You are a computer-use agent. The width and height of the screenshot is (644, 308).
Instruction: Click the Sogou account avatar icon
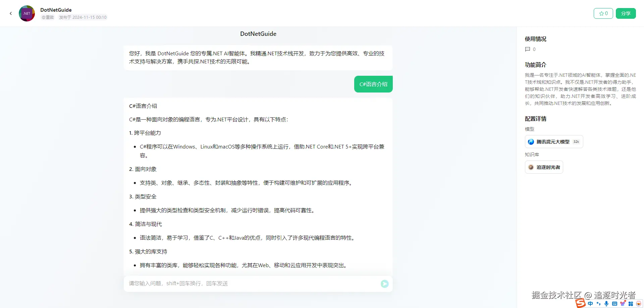[639, 304]
